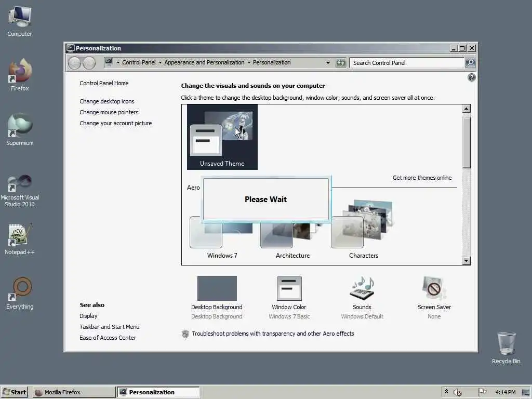Open the Computer desktop icon

20,21
